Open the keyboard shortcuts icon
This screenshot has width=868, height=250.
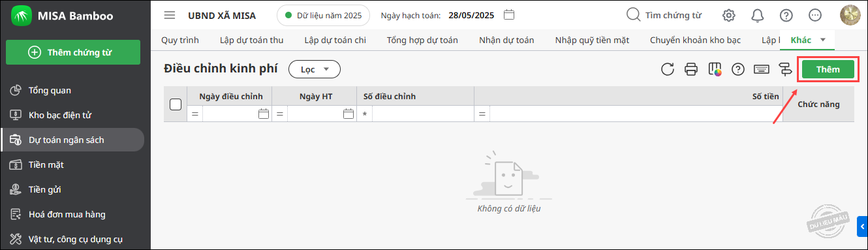tap(761, 69)
